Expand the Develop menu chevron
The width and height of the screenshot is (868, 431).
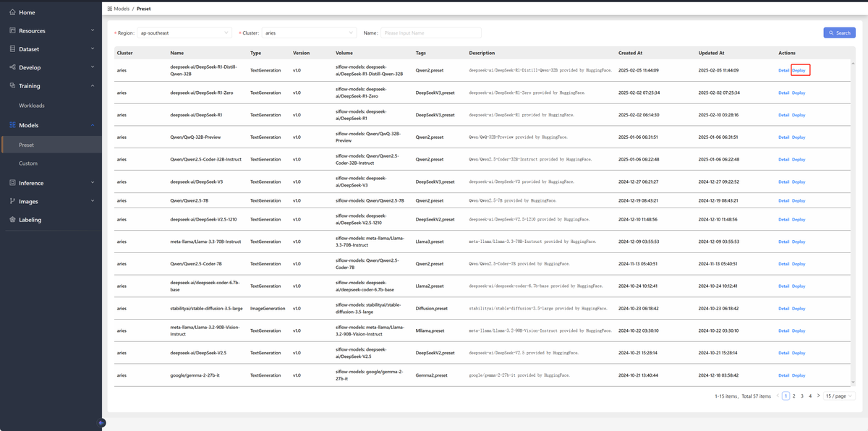[x=93, y=67]
